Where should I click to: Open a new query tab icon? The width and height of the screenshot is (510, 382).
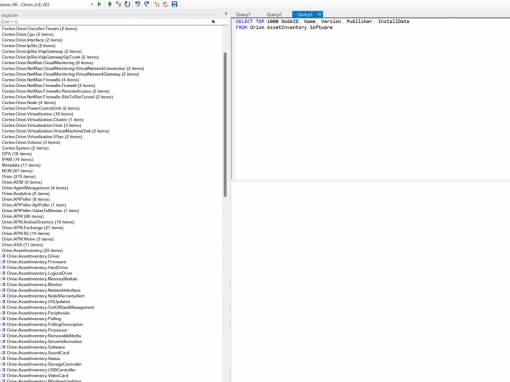[x=157, y=4]
